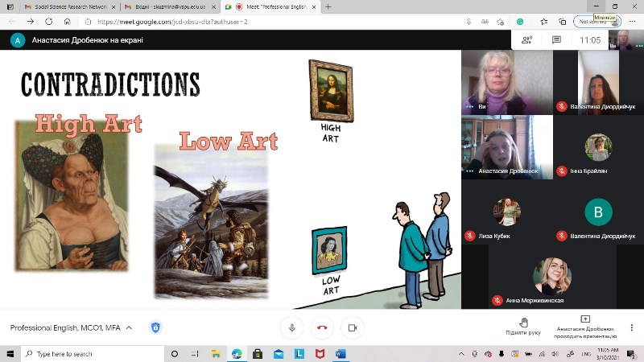Click the battery tray icon
The width and height of the screenshot is (644, 362).
(528, 354)
